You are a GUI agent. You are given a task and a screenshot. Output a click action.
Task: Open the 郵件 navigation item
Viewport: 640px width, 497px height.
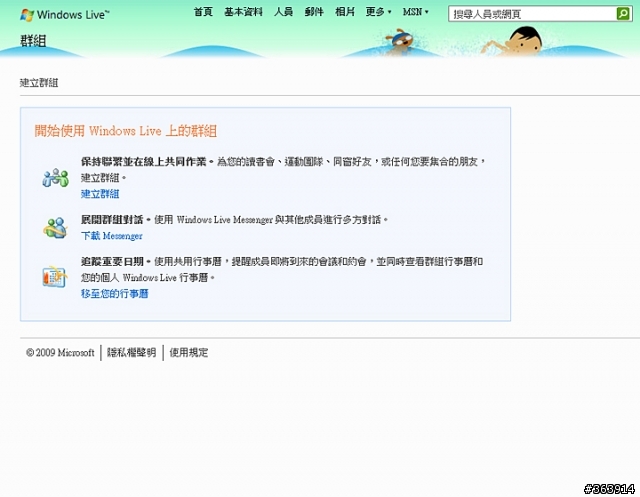point(314,12)
